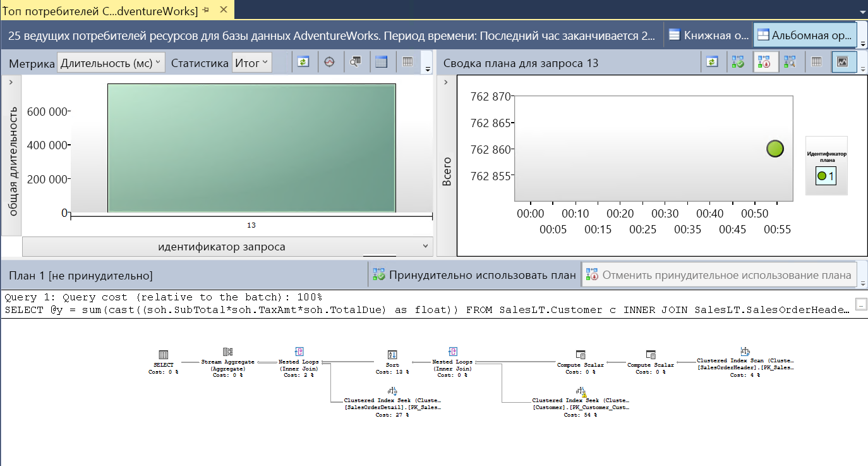Refresh the plan summary pane

pos(712,63)
